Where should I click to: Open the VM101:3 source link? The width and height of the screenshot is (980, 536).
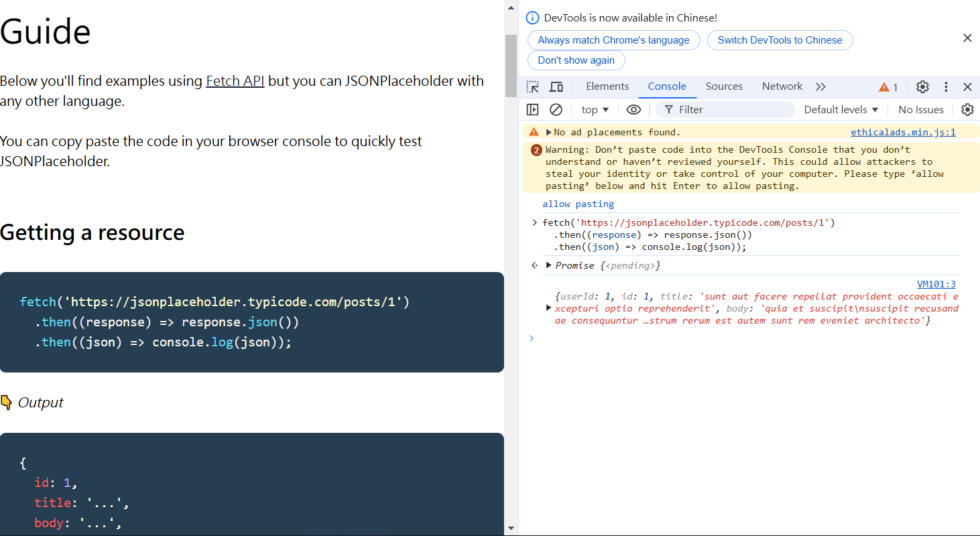click(x=936, y=284)
